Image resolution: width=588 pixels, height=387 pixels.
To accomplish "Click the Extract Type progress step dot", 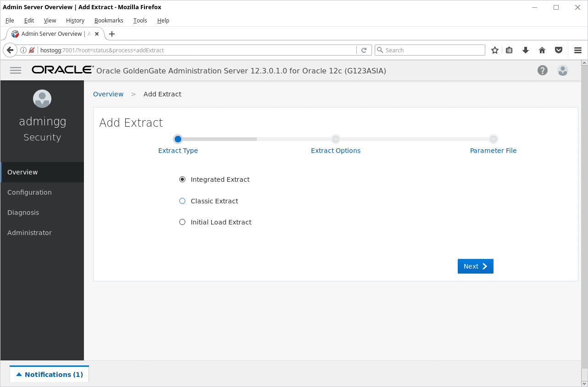I will click(x=178, y=139).
